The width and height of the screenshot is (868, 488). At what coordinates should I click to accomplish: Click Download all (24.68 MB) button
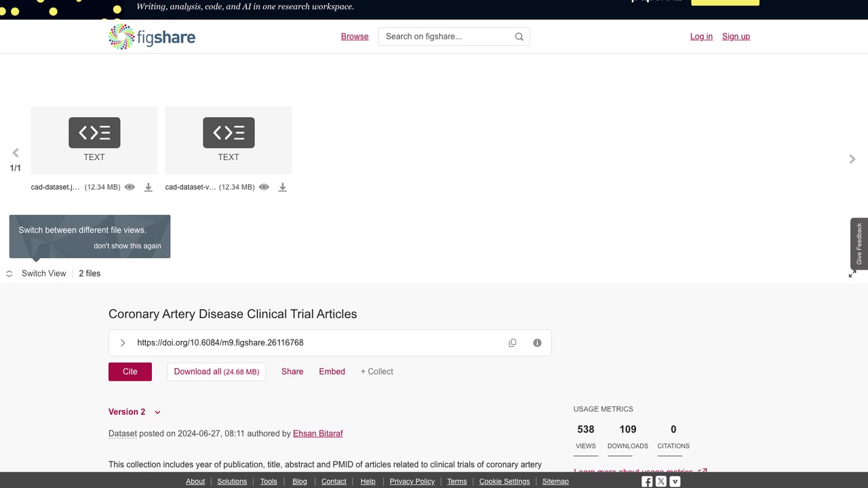(216, 371)
